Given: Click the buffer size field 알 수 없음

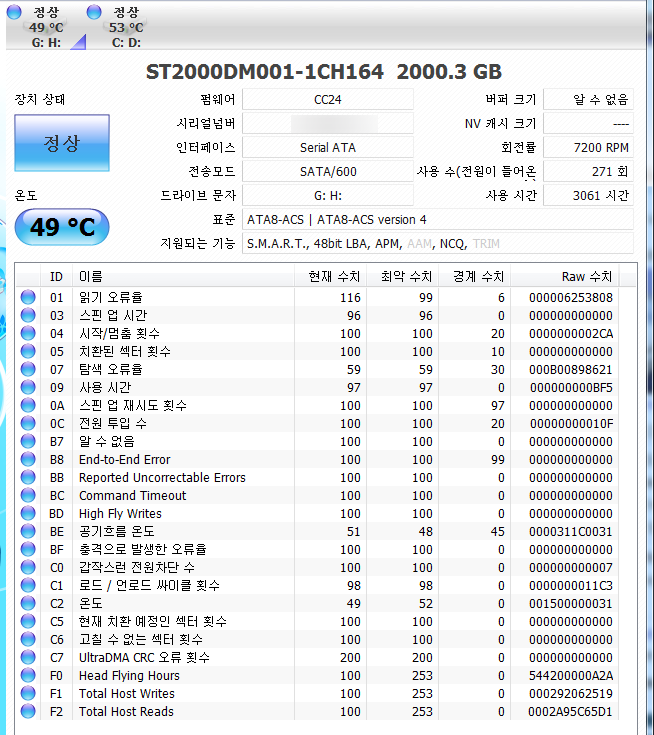Looking at the screenshot, I should click(588, 99).
